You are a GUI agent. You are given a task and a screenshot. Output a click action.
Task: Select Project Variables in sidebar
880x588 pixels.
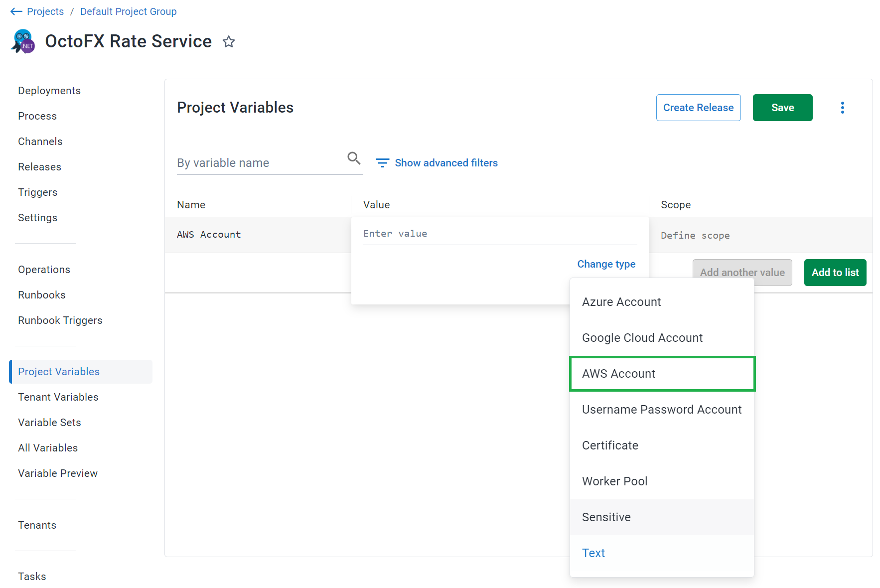point(81,372)
